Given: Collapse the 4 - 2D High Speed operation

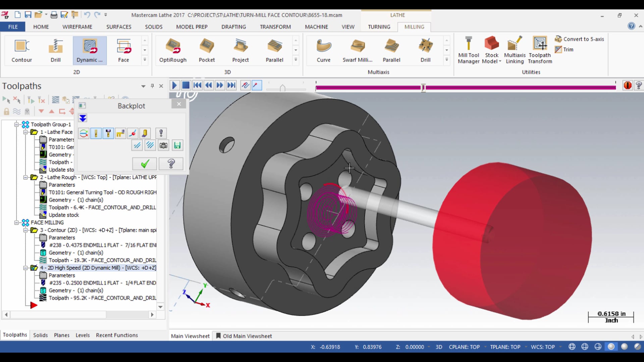Looking at the screenshot, I should tap(25, 268).
